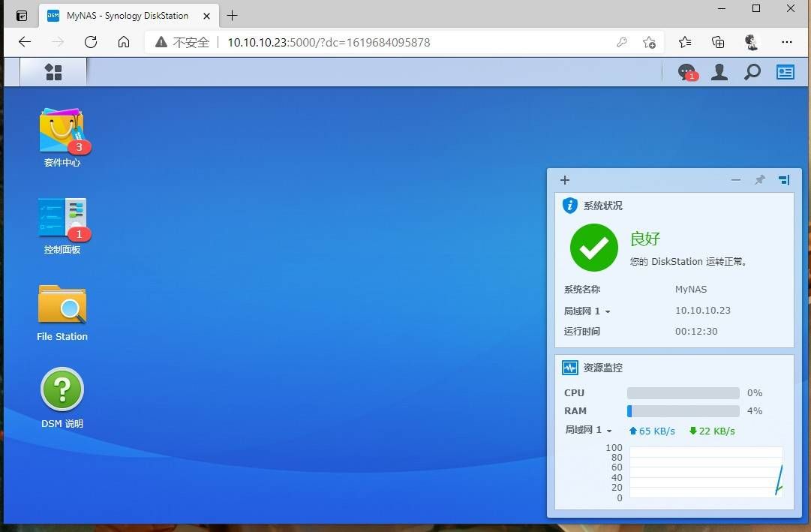Click the RAM usage bar
This screenshot has width=811, height=532.
pyautogui.click(x=683, y=411)
